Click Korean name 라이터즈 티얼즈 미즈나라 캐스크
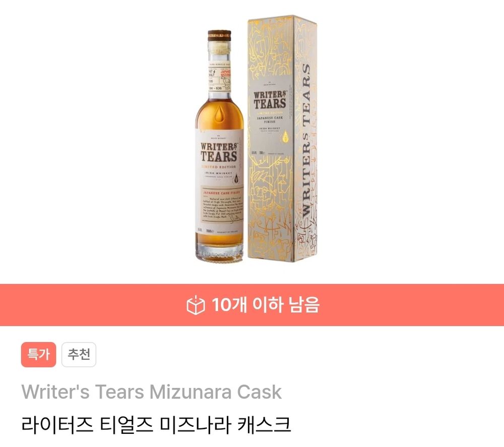This screenshot has height=447, width=504. (156, 424)
